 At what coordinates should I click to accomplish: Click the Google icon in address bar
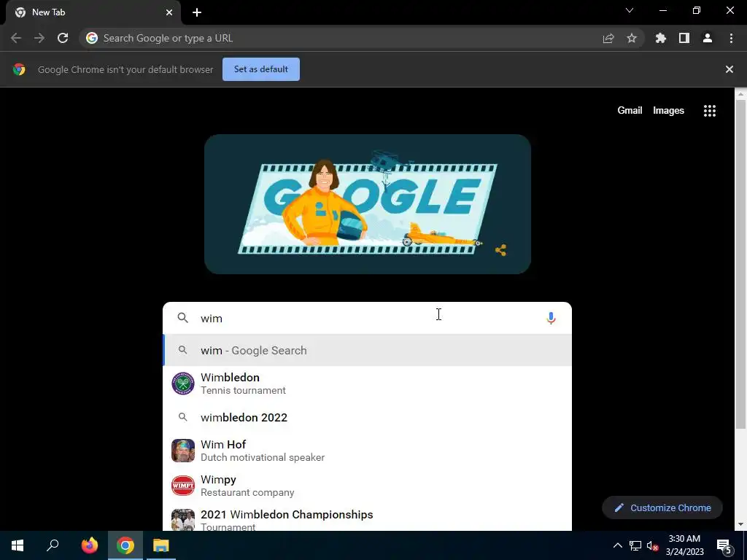point(92,38)
